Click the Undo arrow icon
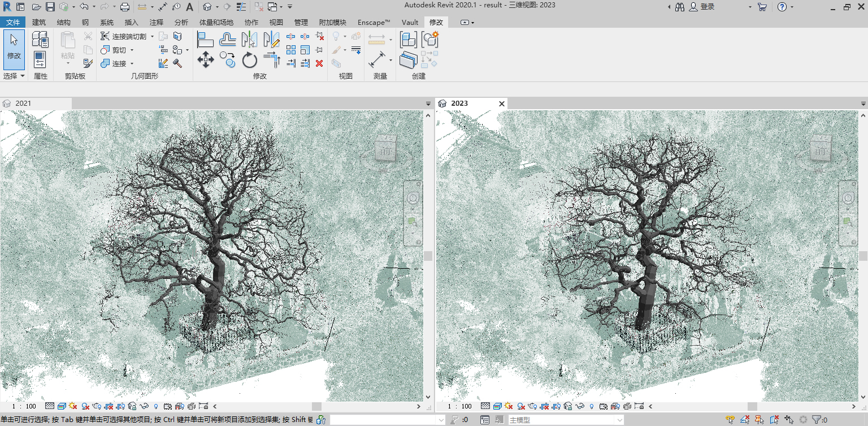868x426 pixels. 84,7
